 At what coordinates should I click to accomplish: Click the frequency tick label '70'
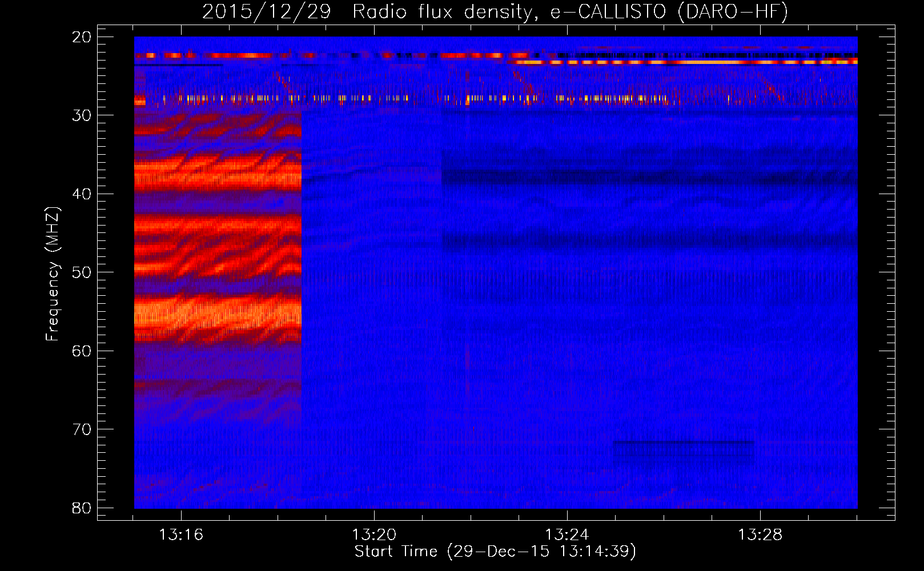coord(82,429)
